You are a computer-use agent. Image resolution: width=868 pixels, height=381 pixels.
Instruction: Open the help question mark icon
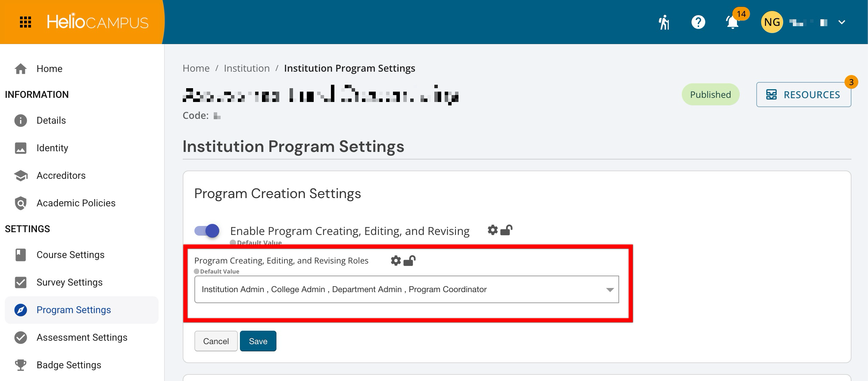(698, 22)
